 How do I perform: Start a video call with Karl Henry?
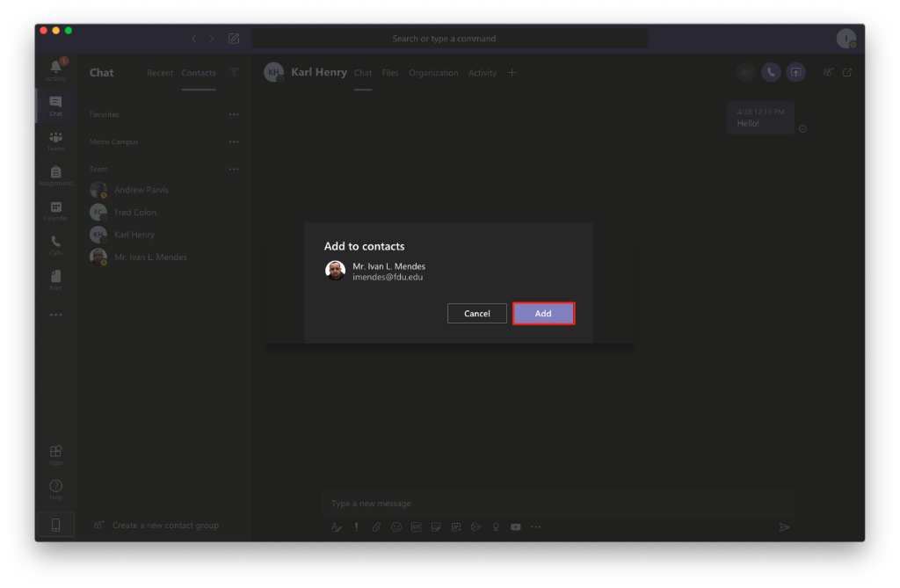745,72
